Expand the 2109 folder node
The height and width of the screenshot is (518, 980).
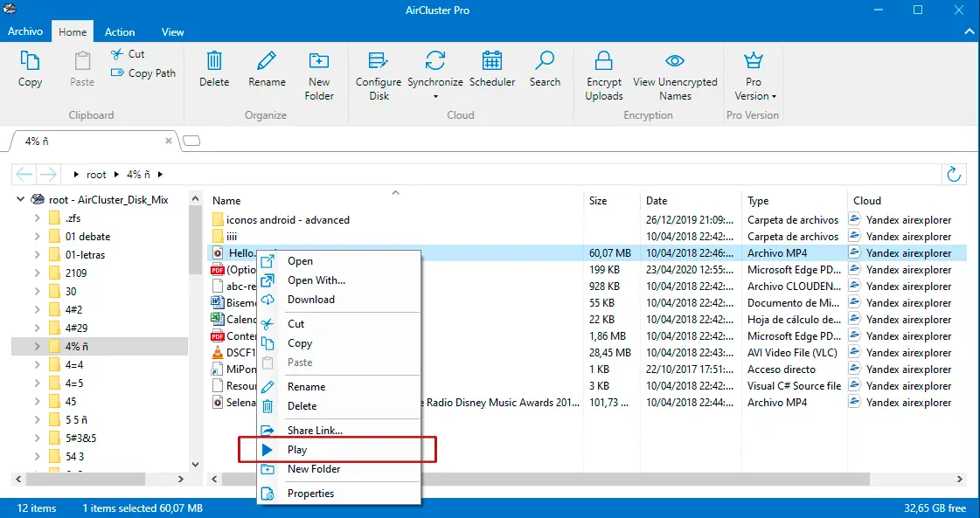(37, 273)
